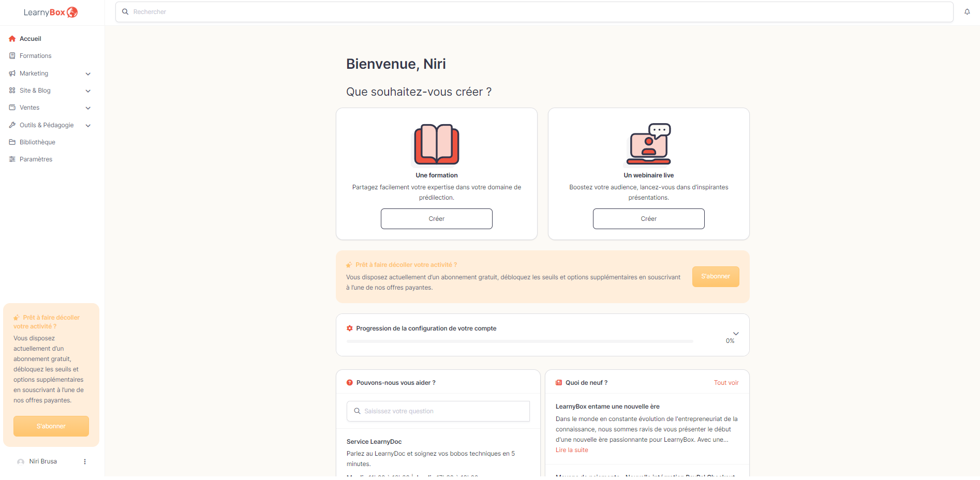
Task: Open Formations in the sidebar
Action: coord(35,56)
